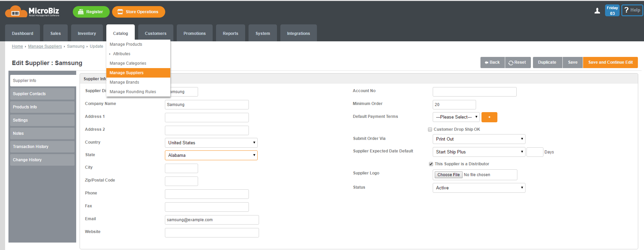
Task: Expand the Attributes submenu
Action: [138, 54]
